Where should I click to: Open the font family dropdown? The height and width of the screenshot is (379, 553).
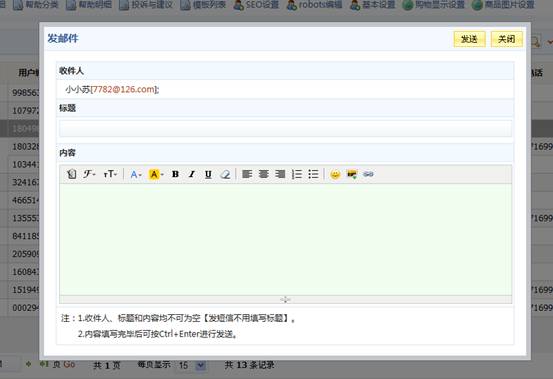pos(89,174)
